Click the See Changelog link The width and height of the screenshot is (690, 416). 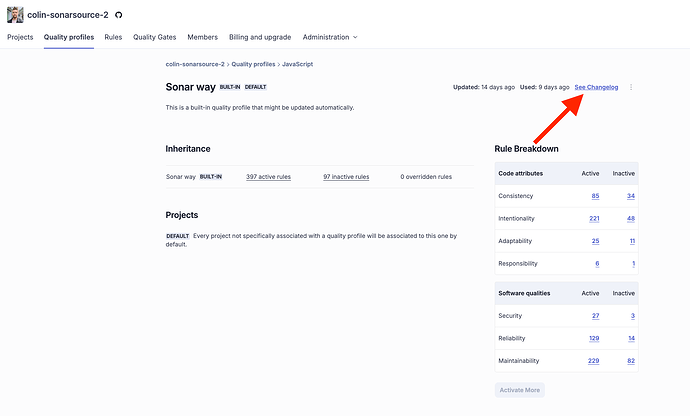pos(596,87)
